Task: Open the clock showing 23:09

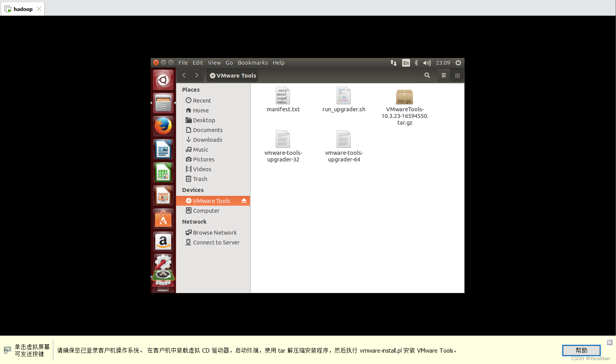Action: click(443, 63)
